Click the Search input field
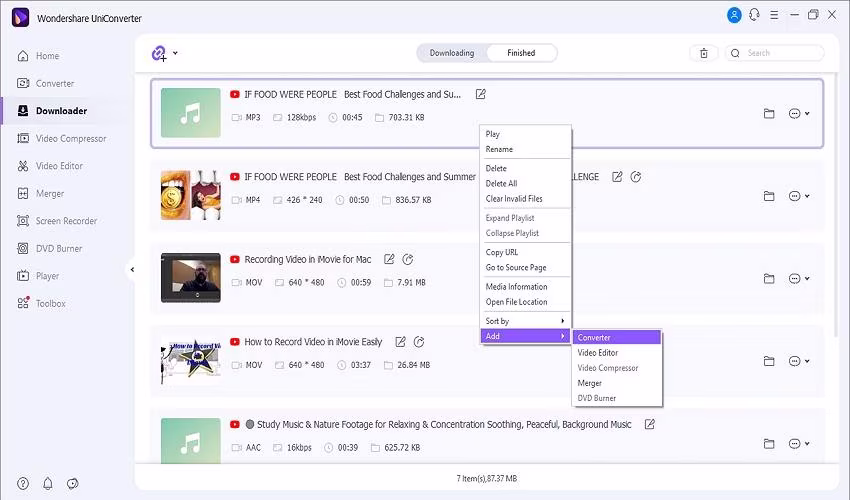This screenshot has height=500, width=850. (x=775, y=53)
